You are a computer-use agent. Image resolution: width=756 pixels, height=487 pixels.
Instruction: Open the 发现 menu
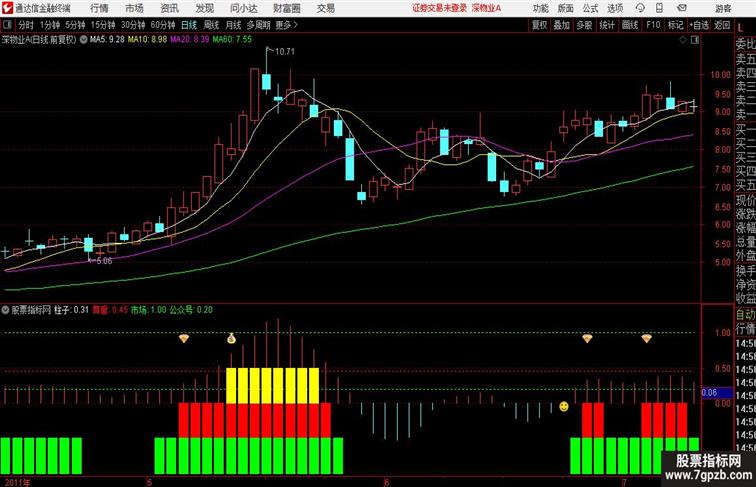point(204,8)
